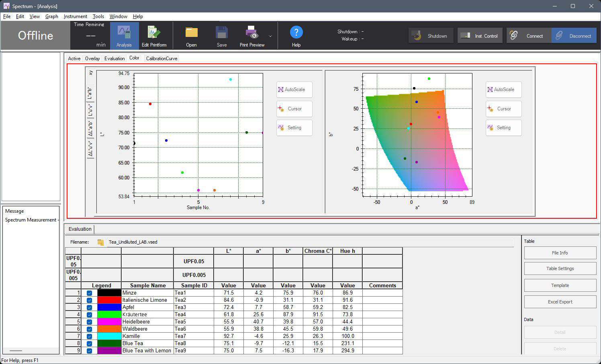Toggle the Blue Tea with Lemon checkbox
The image size is (601, 364).
click(x=89, y=351)
